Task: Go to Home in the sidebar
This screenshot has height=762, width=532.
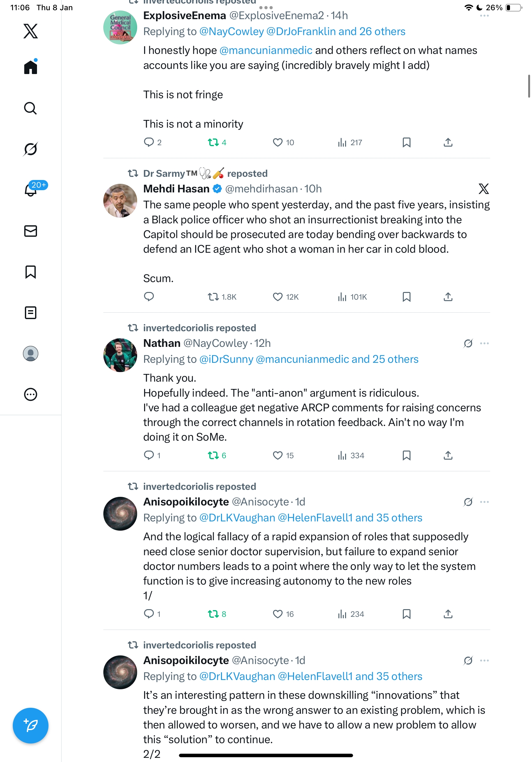Action: tap(31, 67)
